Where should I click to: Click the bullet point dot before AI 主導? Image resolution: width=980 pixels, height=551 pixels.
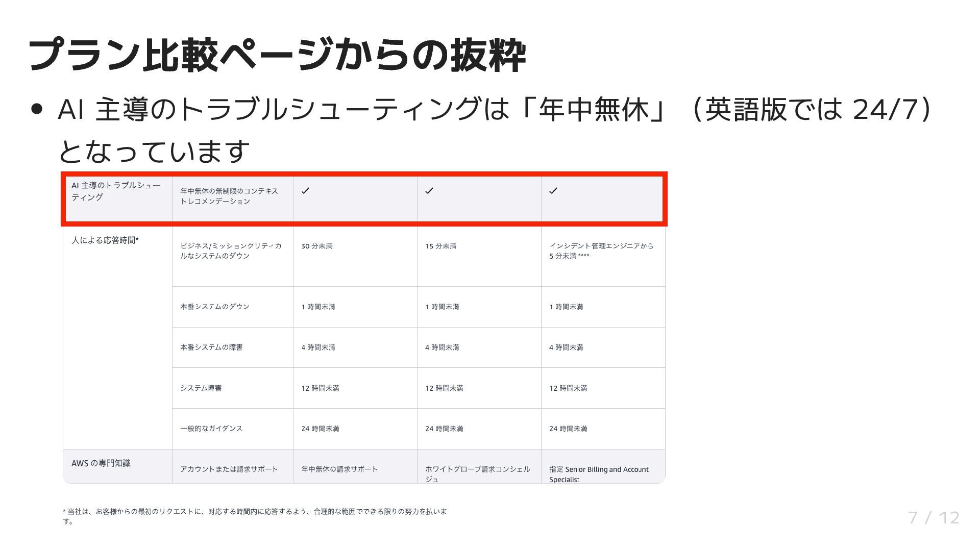pos(36,109)
